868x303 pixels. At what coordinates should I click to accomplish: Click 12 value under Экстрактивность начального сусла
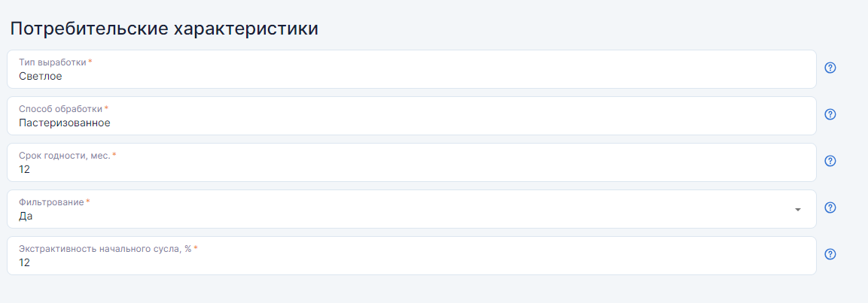[x=24, y=262]
